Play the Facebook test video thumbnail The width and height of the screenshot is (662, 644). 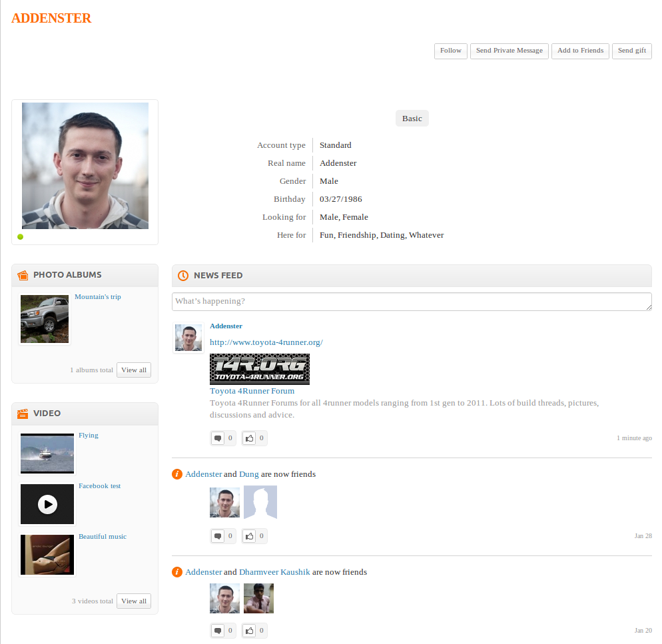(x=47, y=504)
